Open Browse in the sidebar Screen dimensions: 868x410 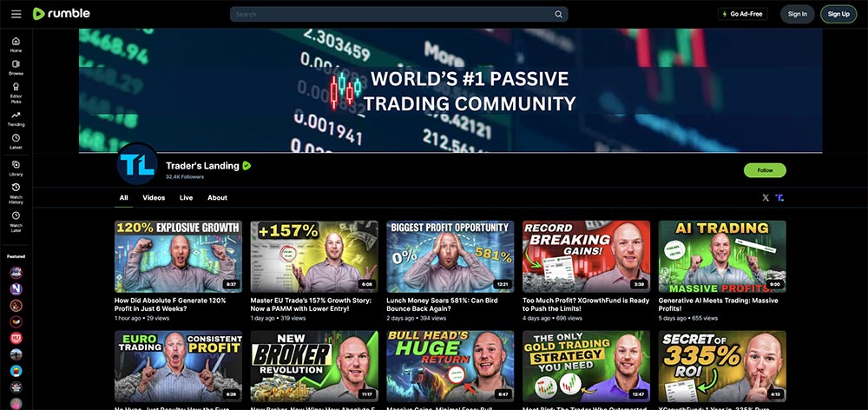(x=16, y=68)
